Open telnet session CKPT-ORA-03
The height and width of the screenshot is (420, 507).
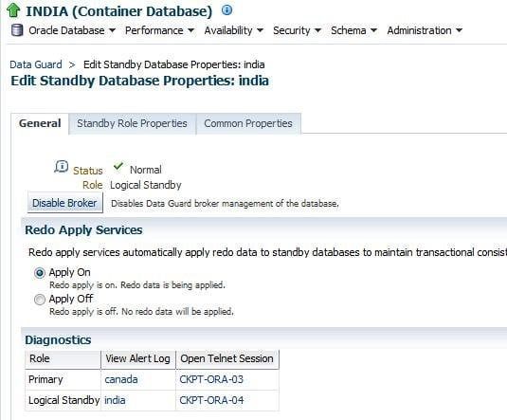coord(211,379)
